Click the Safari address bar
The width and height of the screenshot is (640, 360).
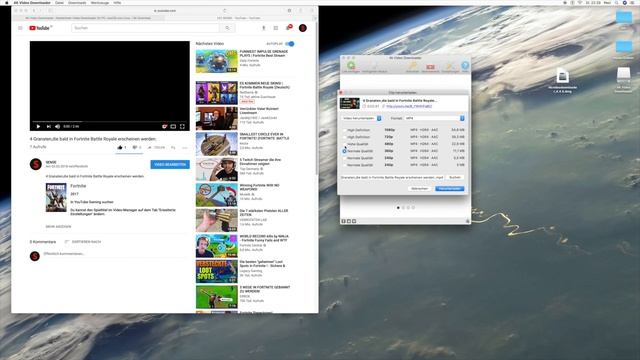tap(165, 10)
